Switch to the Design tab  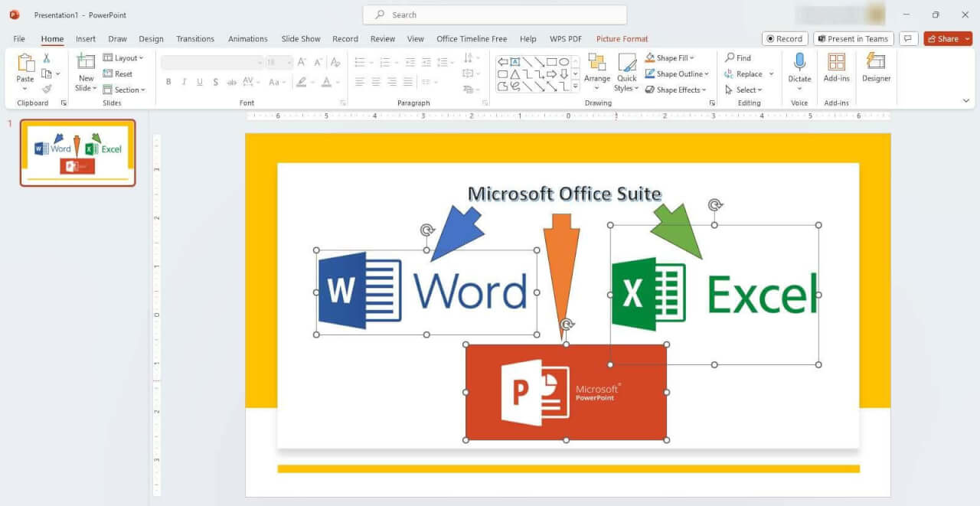coord(151,39)
